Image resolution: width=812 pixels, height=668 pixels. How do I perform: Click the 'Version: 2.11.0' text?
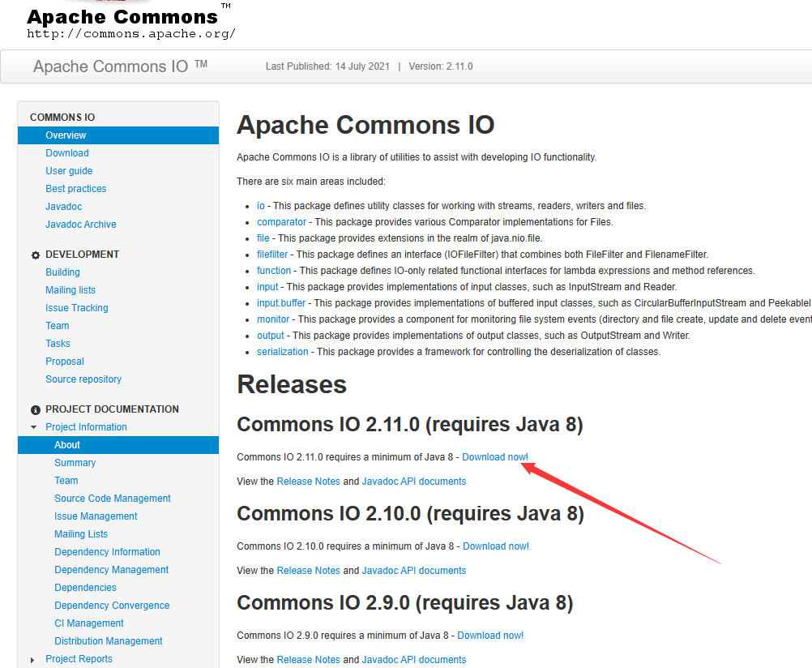[441, 66]
